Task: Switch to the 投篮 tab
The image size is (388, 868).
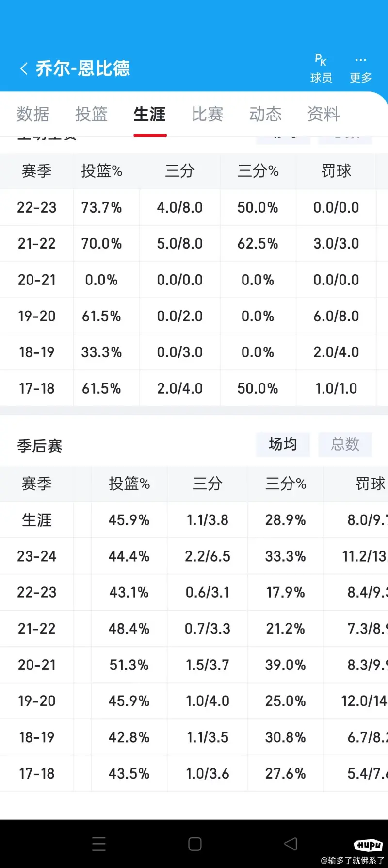Action: click(x=91, y=114)
